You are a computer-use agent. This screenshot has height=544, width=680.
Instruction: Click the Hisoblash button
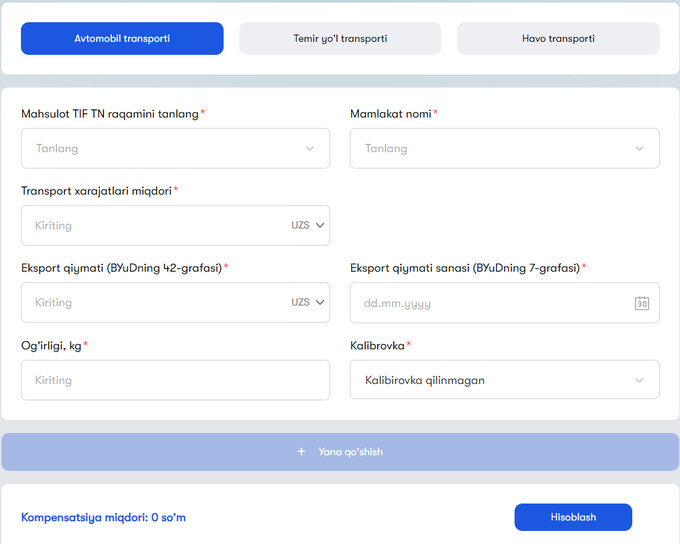point(573,517)
